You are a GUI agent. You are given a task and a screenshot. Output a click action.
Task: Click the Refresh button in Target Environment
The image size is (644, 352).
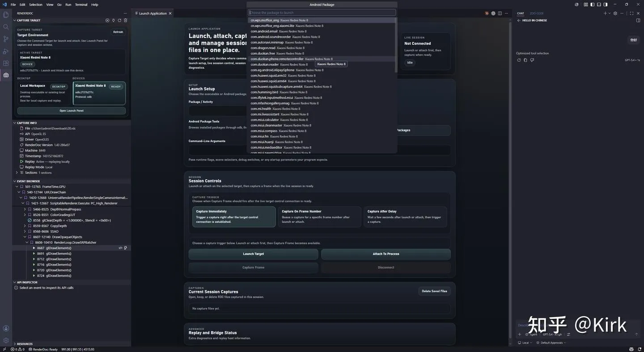pyautogui.click(x=118, y=32)
